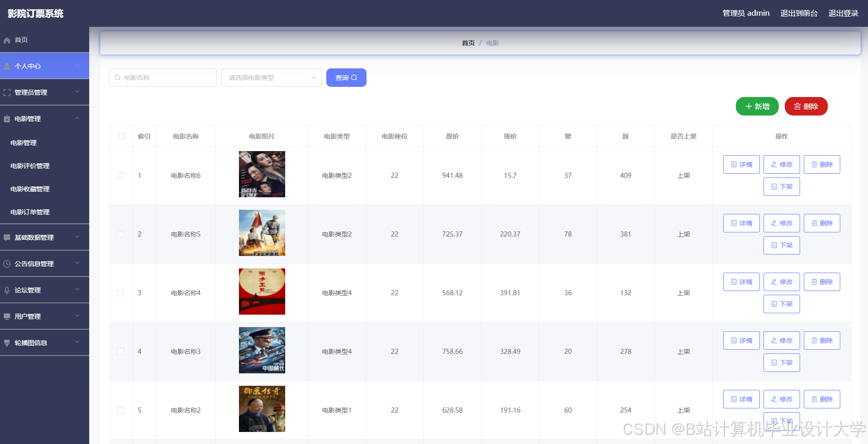Click 修改 for 电影名称3
The width and height of the screenshot is (868, 444).
click(782, 341)
